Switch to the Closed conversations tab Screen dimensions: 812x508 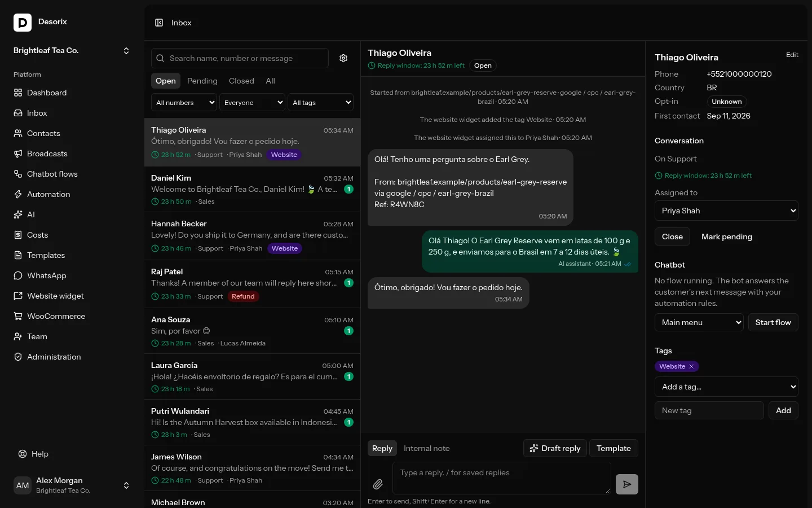[x=241, y=81]
